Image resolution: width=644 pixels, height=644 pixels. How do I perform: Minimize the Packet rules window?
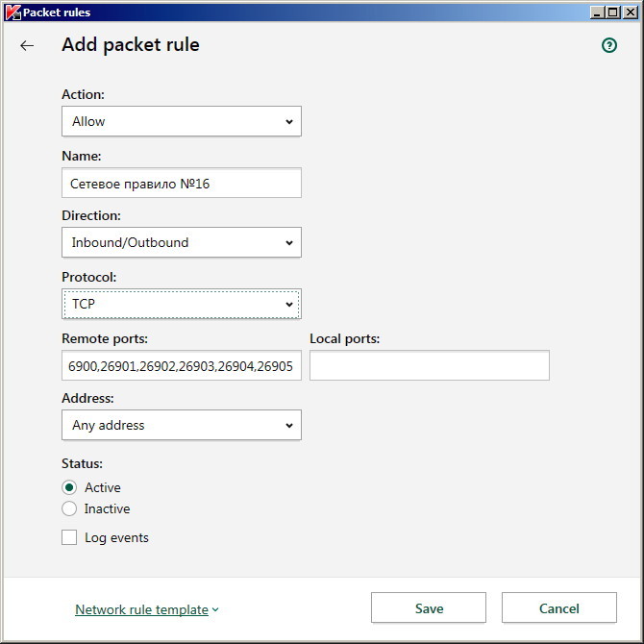pyautogui.click(x=597, y=12)
